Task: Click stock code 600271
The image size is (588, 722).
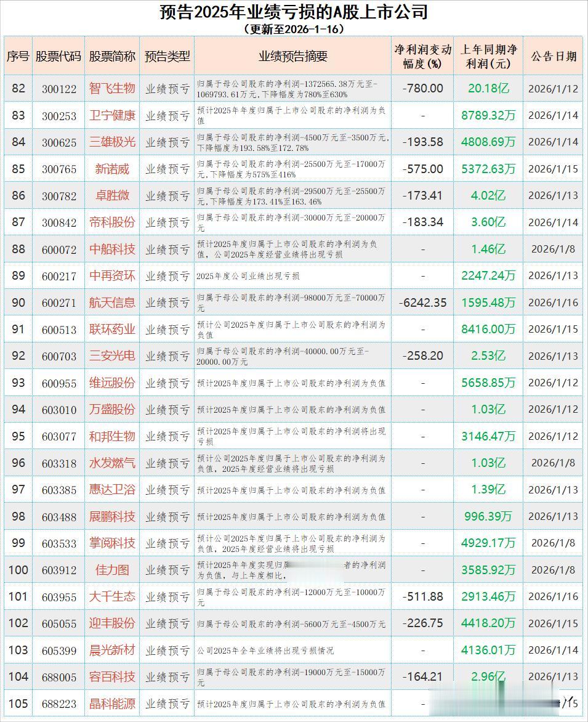Action: click(x=59, y=303)
